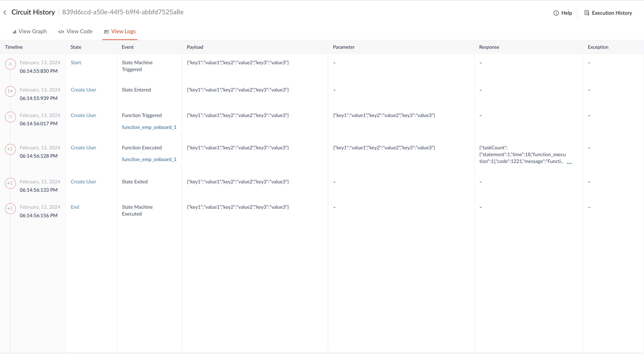
Task: Click the Help info icon
Action: coord(556,13)
